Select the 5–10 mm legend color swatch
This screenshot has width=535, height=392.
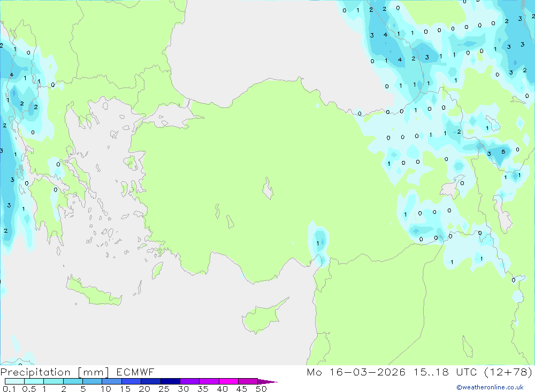[93, 381]
